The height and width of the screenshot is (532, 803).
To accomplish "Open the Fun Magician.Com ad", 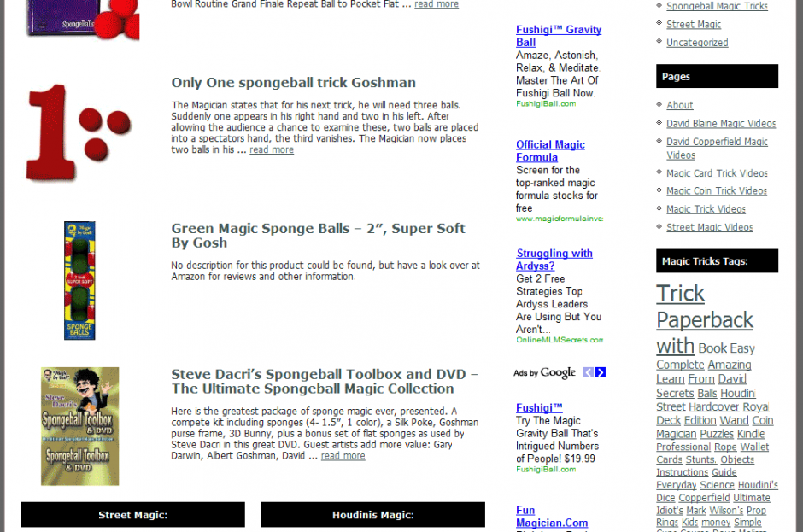I will [552, 517].
